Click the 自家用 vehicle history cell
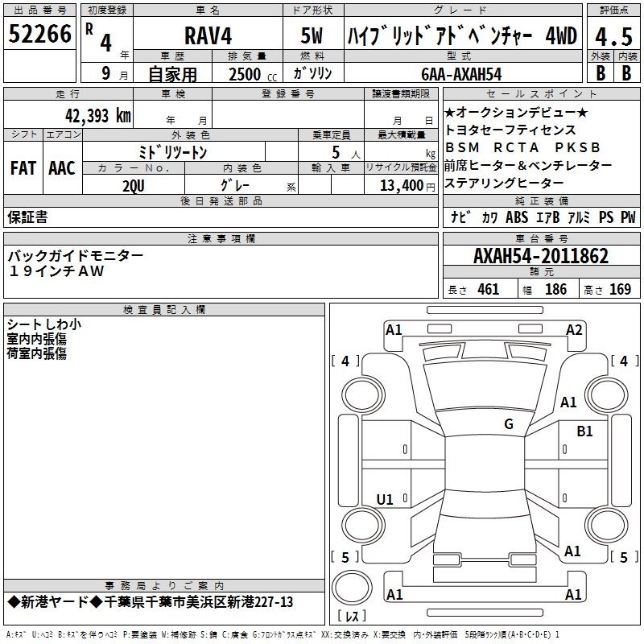 click(x=171, y=73)
